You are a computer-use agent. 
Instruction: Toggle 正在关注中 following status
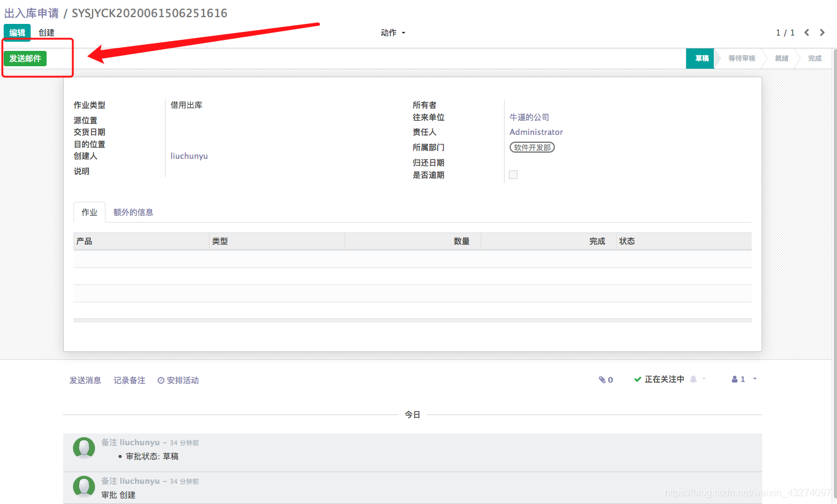[659, 380]
